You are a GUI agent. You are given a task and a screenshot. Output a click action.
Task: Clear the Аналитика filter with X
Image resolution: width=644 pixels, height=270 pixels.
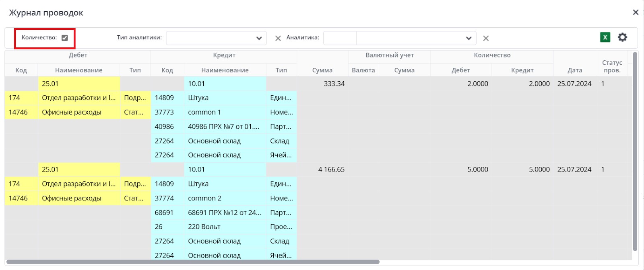(486, 39)
